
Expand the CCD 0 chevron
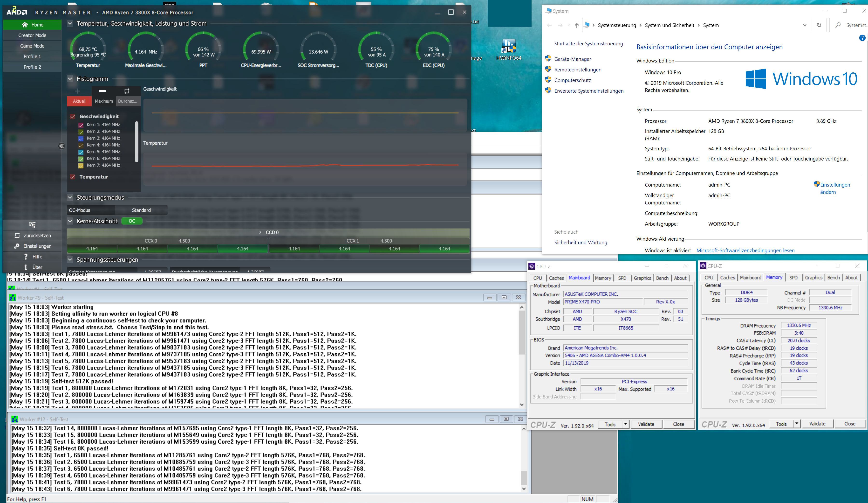260,232
